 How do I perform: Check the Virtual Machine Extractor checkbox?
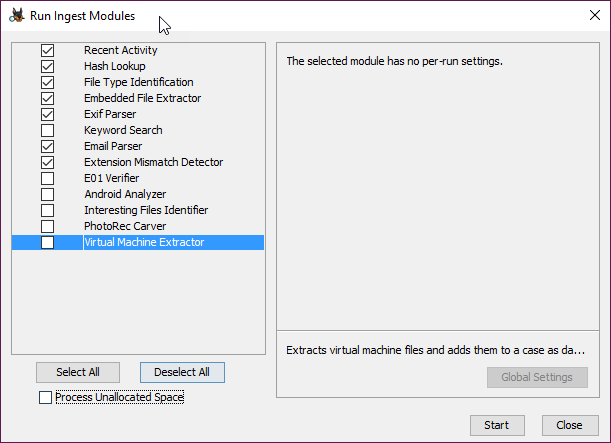click(48, 242)
